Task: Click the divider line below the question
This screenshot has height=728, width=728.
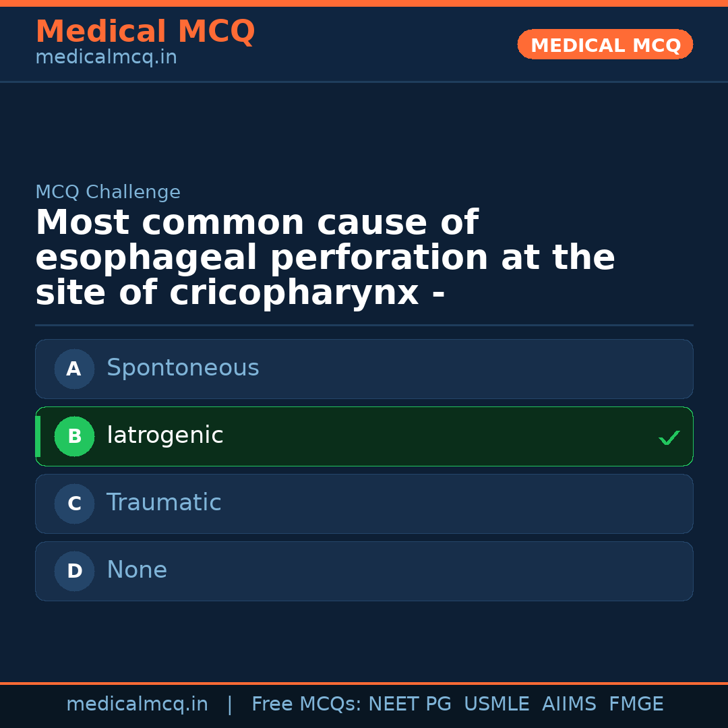Action: pos(364,326)
